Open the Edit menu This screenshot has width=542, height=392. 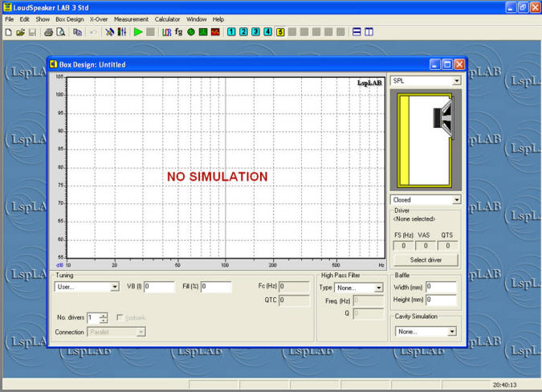pyautogui.click(x=24, y=19)
